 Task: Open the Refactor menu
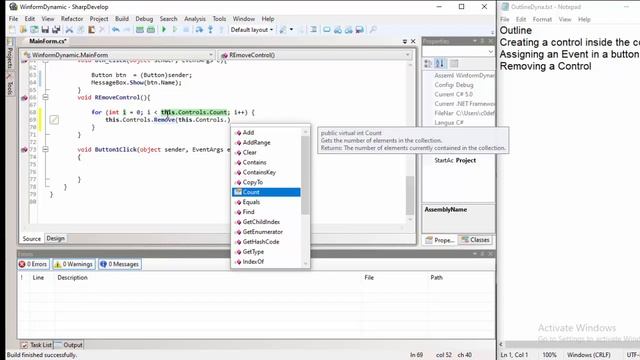(x=72, y=19)
